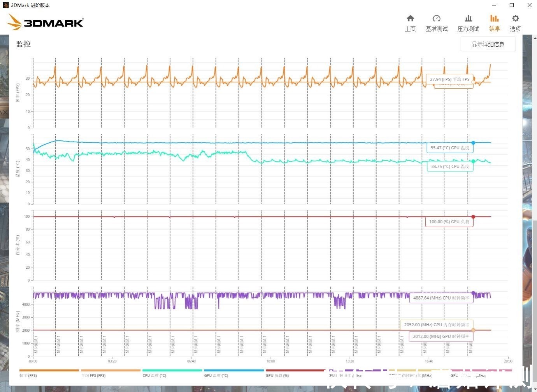Click the 3DMARK logo
Screen dimensions: 537x392
click(45, 22)
